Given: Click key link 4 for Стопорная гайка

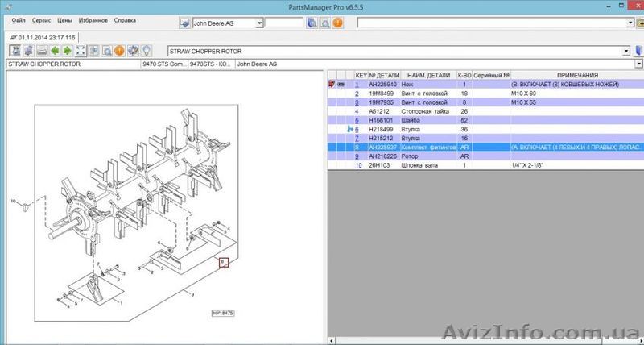Looking at the screenshot, I should point(357,111).
